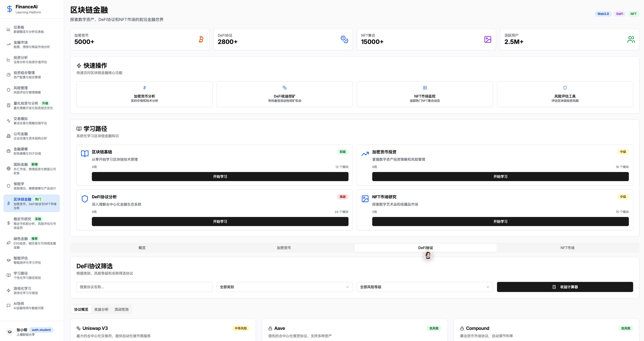Expand the 全部风险等级 dropdown
Viewport: 644px width, 341px height.
click(424, 287)
